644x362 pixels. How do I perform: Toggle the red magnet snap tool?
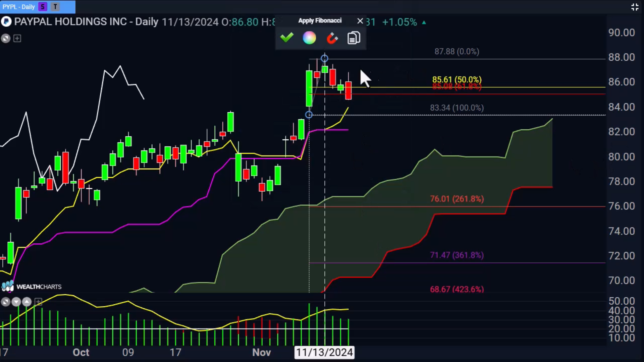pyautogui.click(x=332, y=38)
